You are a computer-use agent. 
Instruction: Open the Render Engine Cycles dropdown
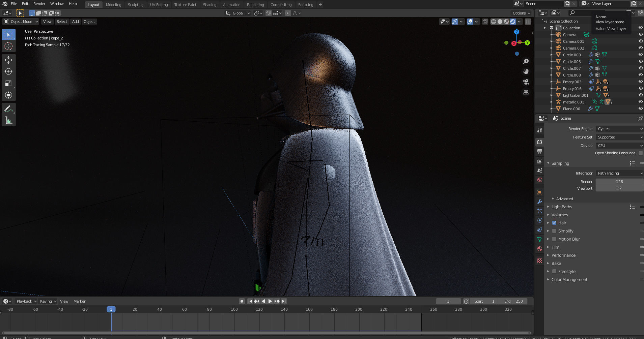click(619, 129)
